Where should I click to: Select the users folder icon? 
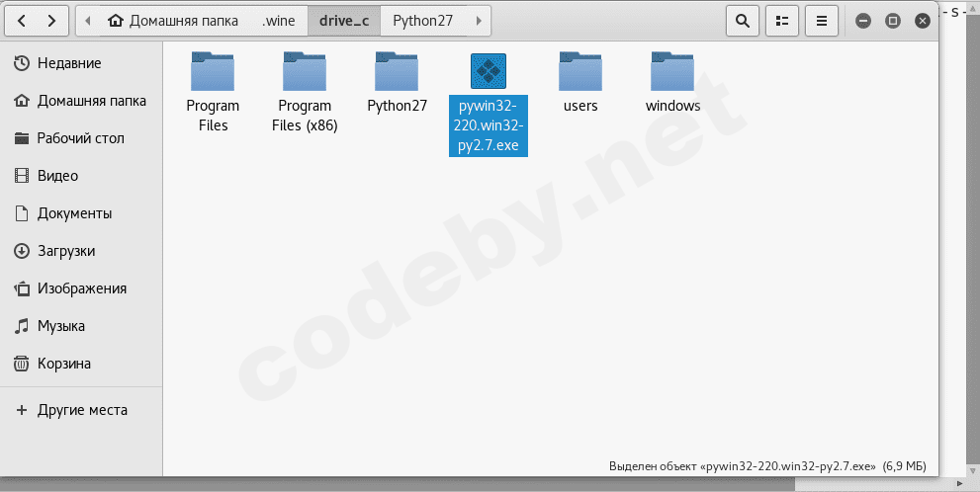point(580,71)
